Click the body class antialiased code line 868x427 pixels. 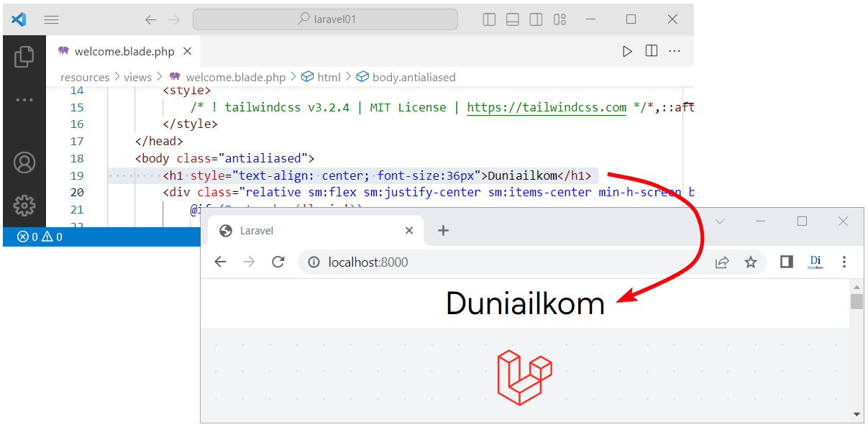click(x=224, y=158)
